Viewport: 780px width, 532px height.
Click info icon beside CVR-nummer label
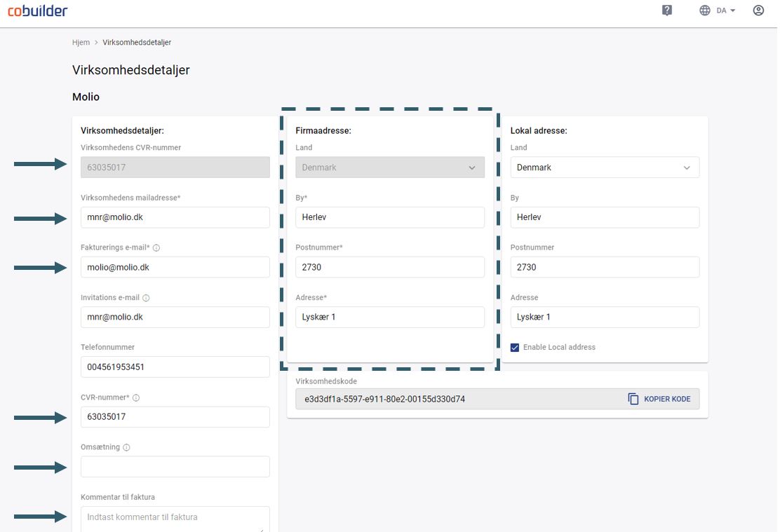coord(136,397)
